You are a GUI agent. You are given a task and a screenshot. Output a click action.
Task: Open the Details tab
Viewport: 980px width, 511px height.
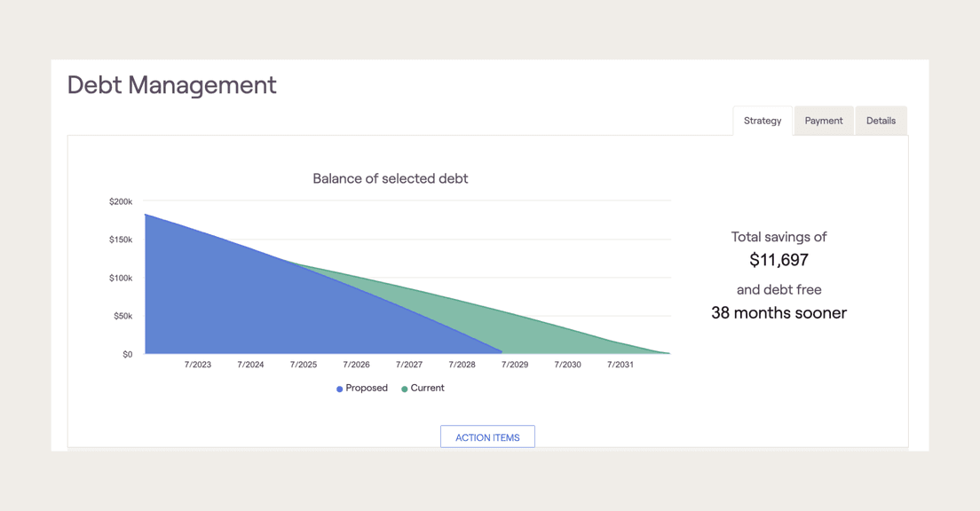tap(881, 121)
